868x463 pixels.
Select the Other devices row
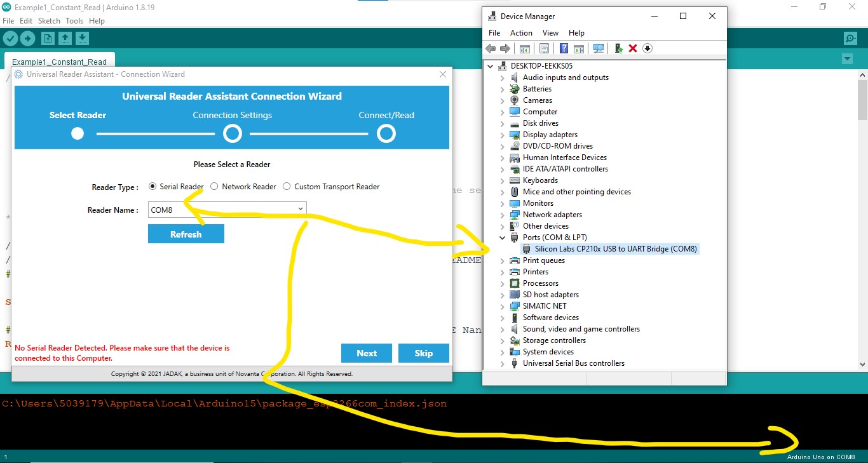545,226
